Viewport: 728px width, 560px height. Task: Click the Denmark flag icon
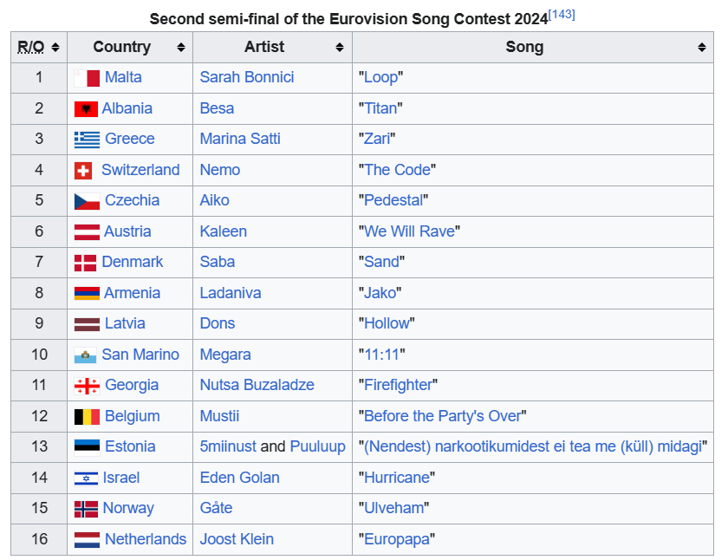point(86,263)
